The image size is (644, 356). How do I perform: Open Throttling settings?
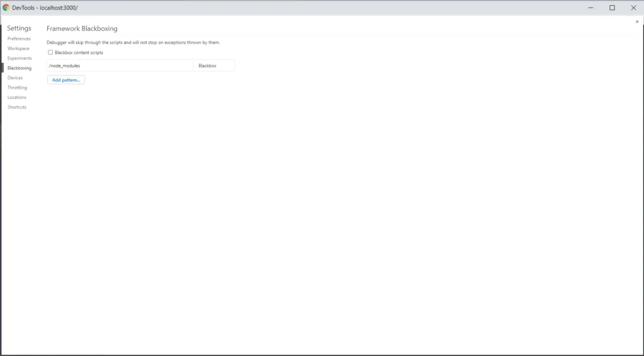(x=17, y=87)
